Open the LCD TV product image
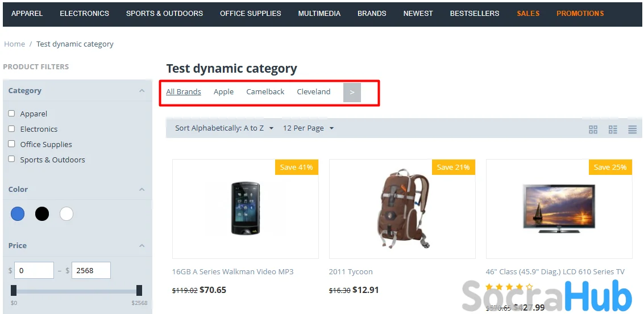The height and width of the screenshot is (314, 644). 559,208
